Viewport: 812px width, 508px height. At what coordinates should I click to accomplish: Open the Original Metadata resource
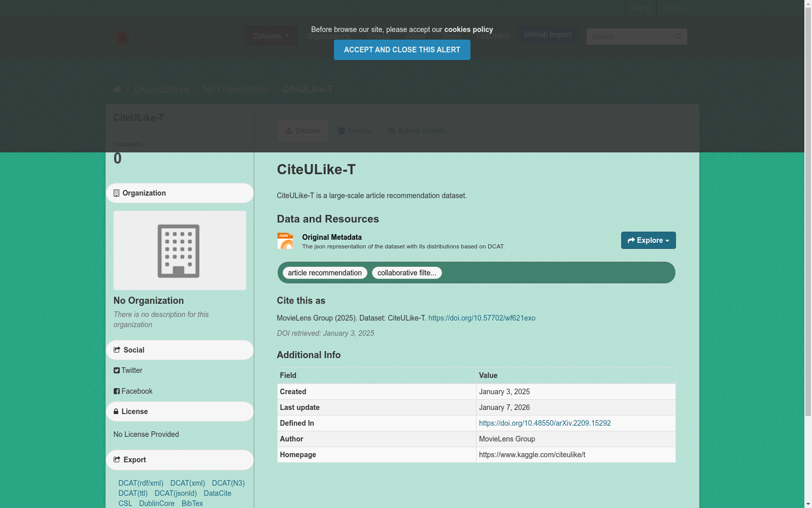pyautogui.click(x=332, y=237)
